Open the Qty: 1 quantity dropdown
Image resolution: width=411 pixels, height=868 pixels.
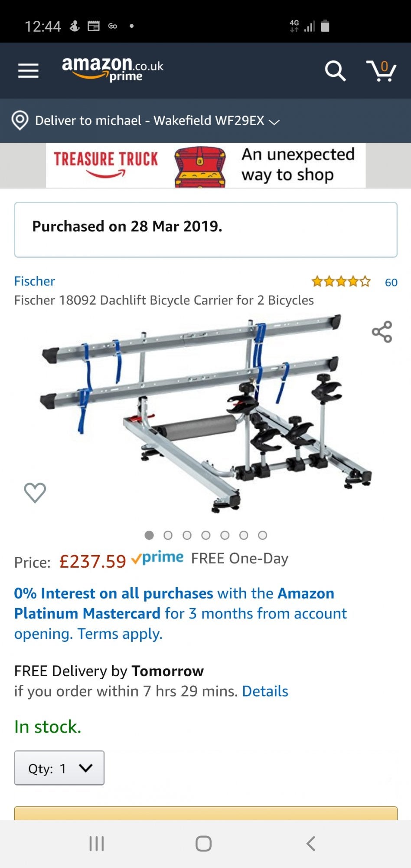coord(59,768)
